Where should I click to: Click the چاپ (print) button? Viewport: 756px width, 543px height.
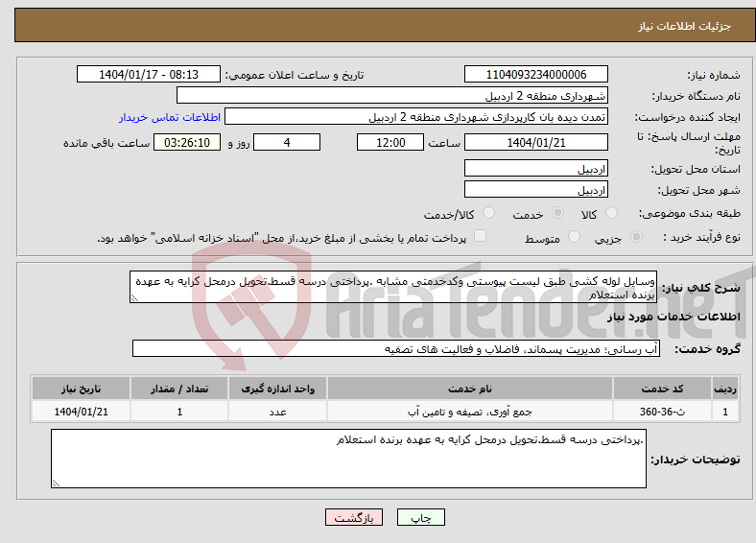click(420, 518)
